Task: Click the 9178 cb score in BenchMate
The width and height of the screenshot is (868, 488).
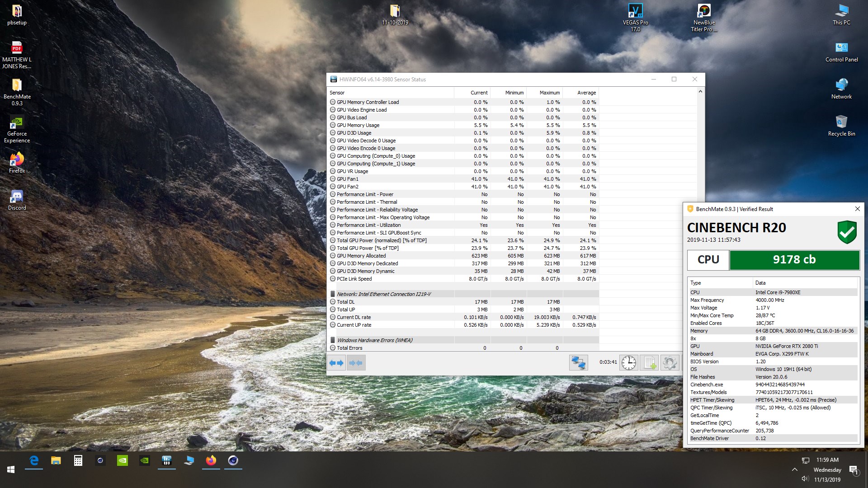Action: [x=794, y=260]
